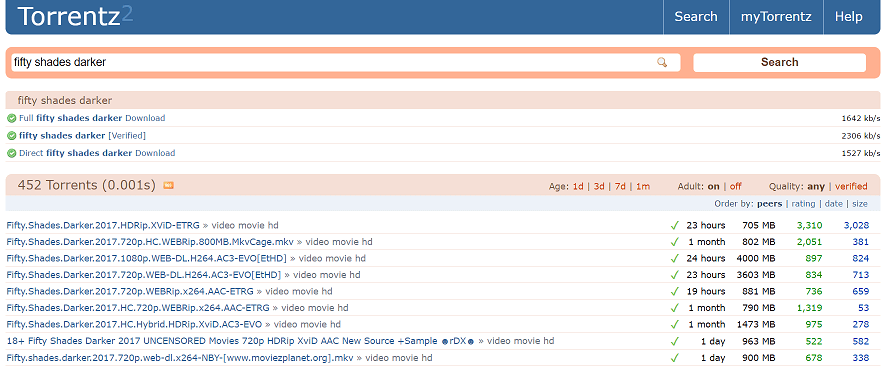
Task: Filter torrents by age 7d
Action: (620, 186)
